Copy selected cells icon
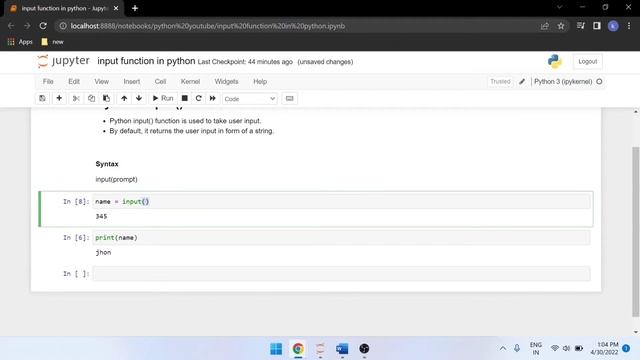The height and width of the screenshot is (360, 640). [x=91, y=98]
